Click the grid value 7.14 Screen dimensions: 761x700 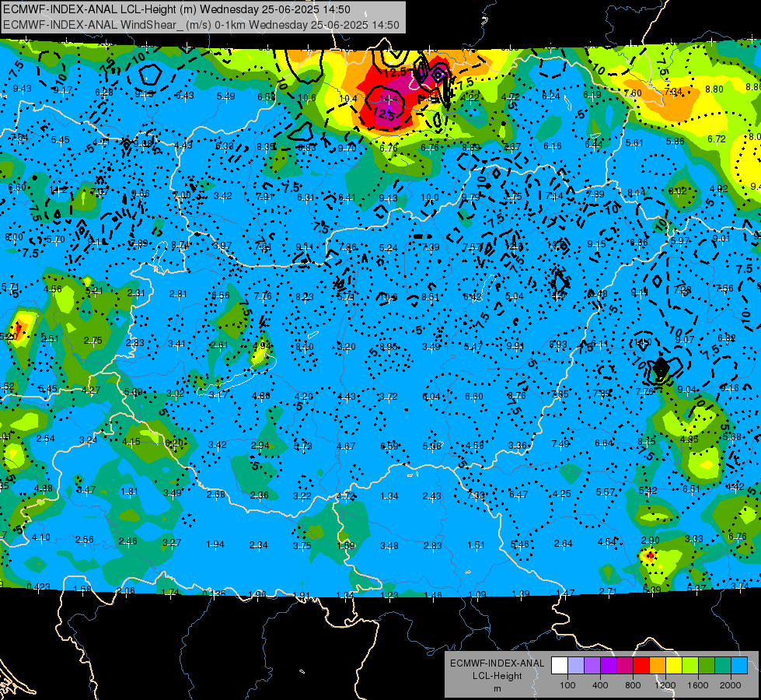click(553, 196)
